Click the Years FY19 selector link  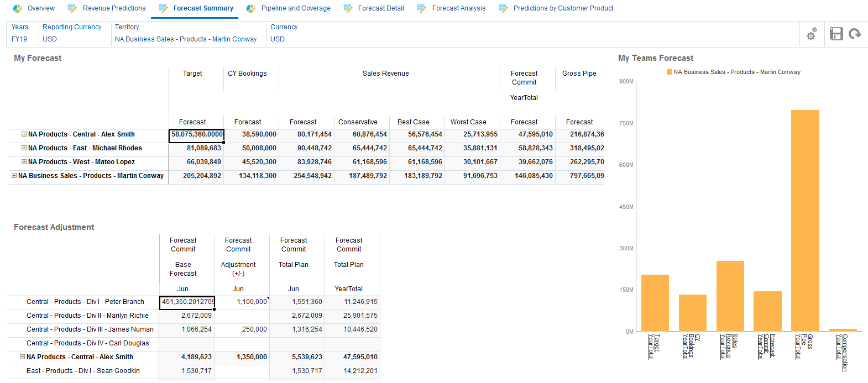tap(19, 39)
